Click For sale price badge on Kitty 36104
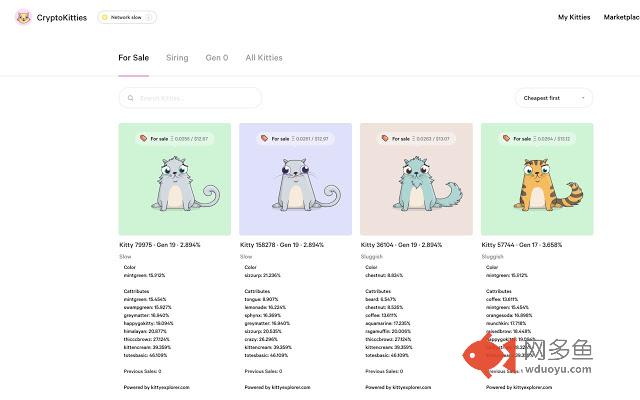The height and width of the screenshot is (400, 640). point(416,139)
